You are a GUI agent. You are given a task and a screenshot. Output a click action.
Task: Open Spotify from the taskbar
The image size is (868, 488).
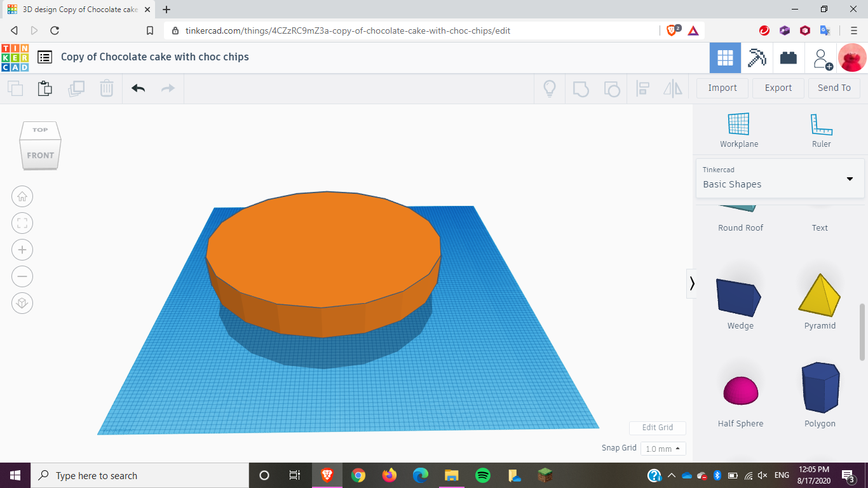[483, 475]
